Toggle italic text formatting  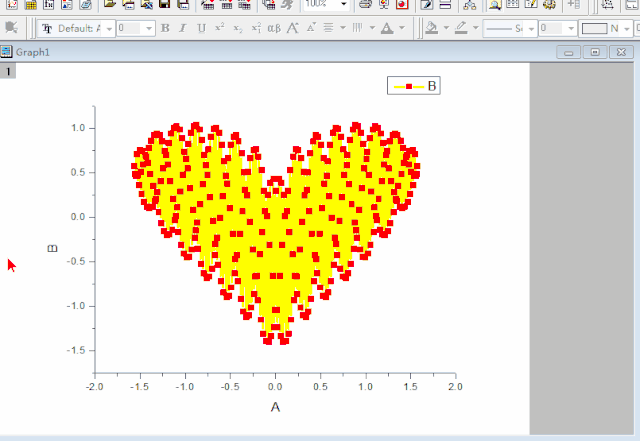183,28
